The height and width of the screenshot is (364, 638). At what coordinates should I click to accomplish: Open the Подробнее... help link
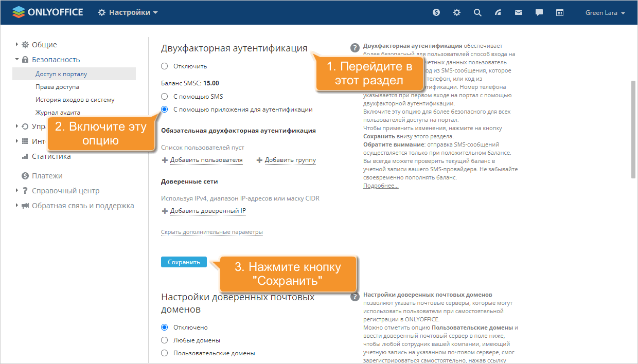(381, 186)
